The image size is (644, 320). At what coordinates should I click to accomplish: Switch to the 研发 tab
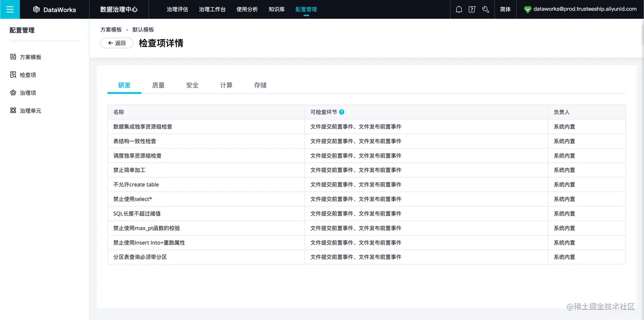(124, 85)
